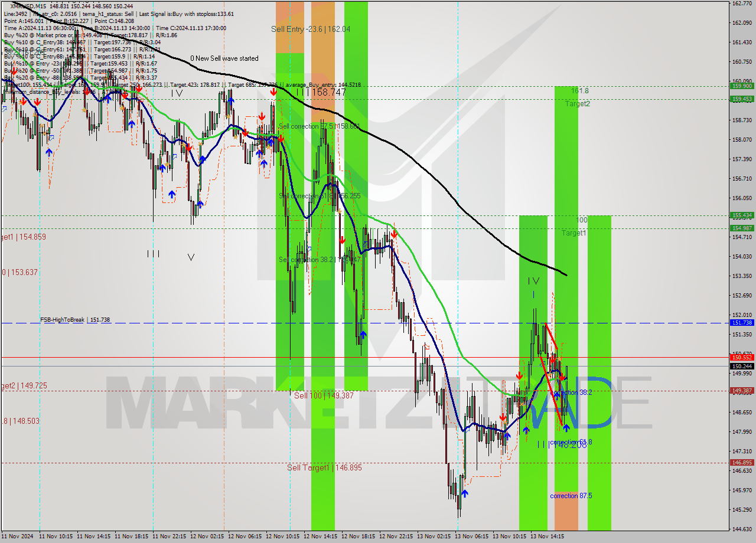756x543 pixels.
Task: Click the 'Sell correction 87.5 | 158.661' label
Action: pos(319,126)
